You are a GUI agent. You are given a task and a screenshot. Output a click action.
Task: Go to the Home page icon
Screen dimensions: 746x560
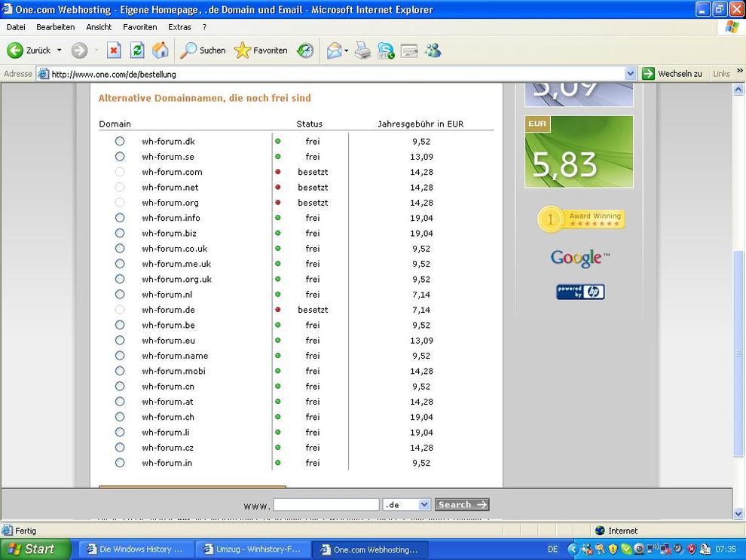coord(161,50)
